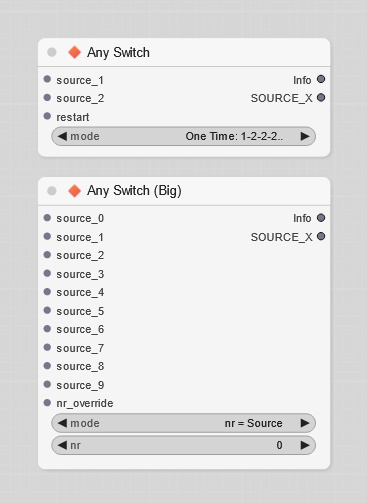Click the nr value field showing 0
367x503 pixels.
184,445
